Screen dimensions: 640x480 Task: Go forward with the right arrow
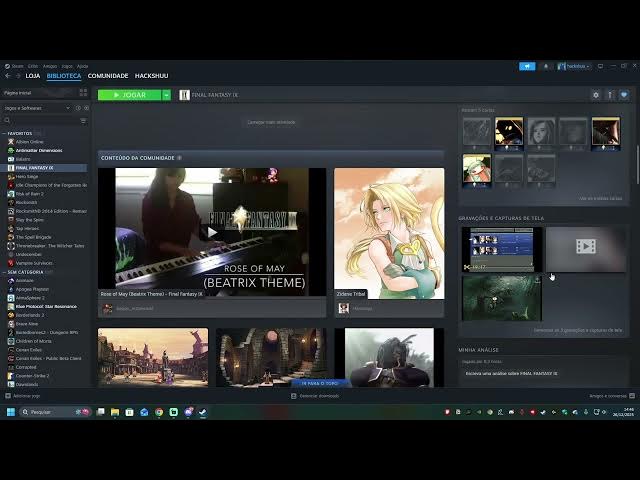pos(18,76)
